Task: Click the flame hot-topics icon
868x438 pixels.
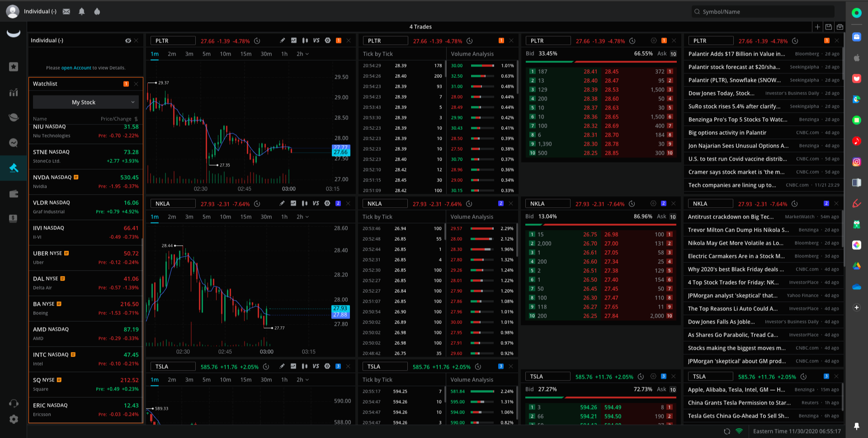Action: (x=97, y=11)
